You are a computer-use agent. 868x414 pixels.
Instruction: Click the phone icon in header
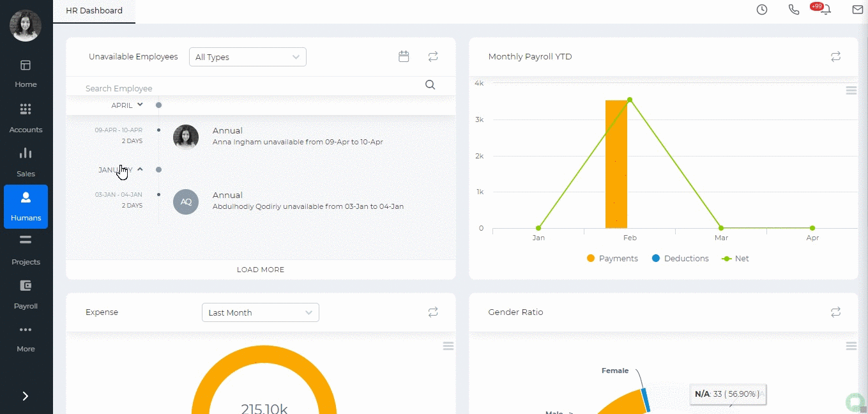[794, 10]
